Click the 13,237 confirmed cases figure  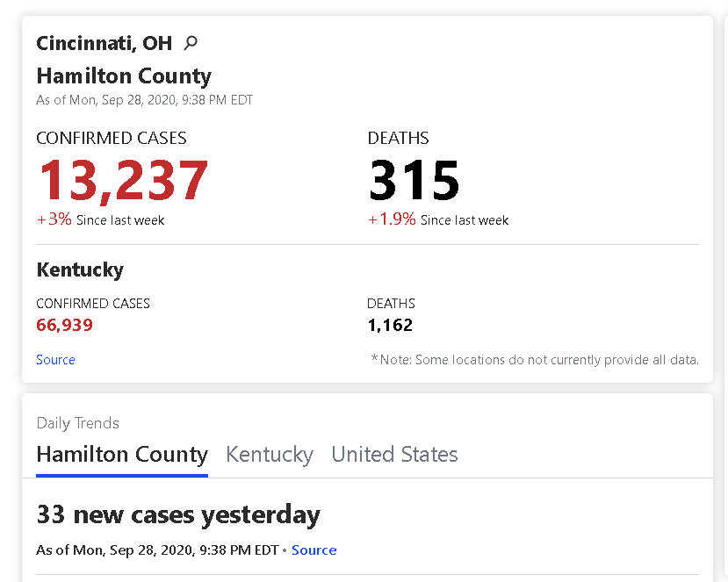pos(123,180)
